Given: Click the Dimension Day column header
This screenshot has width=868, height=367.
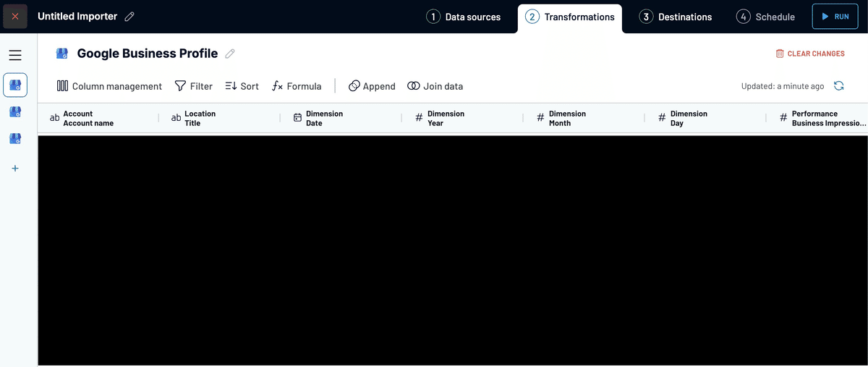Looking at the screenshot, I should pyautogui.click(x=706, y=118).
